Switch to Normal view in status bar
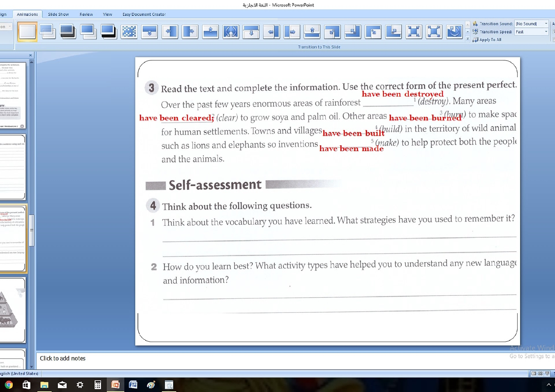Screen dimensions: 555x392 534,374
